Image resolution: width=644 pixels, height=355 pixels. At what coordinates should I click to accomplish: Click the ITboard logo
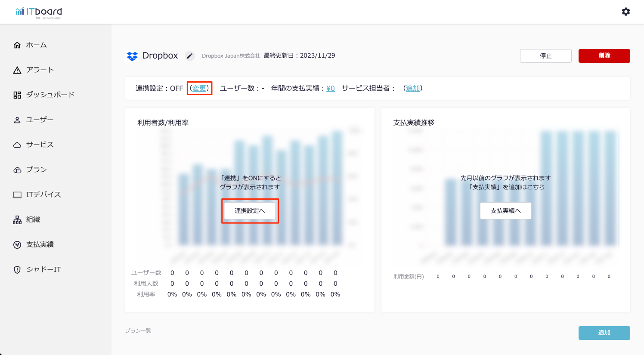(39, 12)
